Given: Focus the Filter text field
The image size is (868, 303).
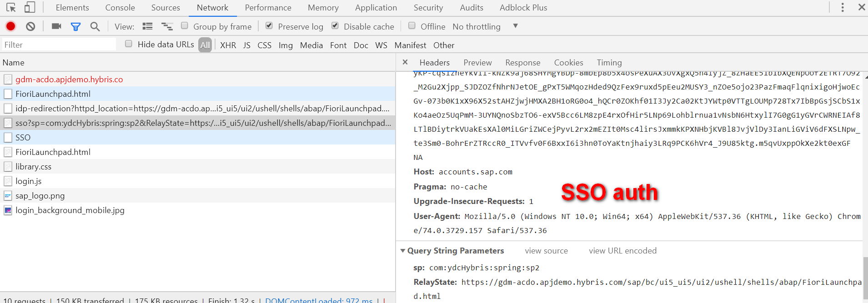Looking at the screenshot, I should (x=59, y=45).
